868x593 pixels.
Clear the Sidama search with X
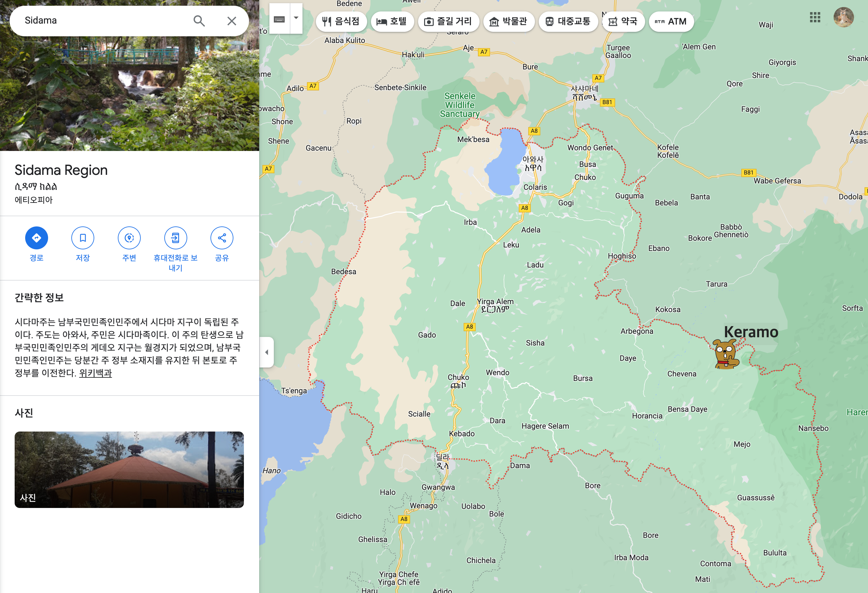click(x=231, y=21)
